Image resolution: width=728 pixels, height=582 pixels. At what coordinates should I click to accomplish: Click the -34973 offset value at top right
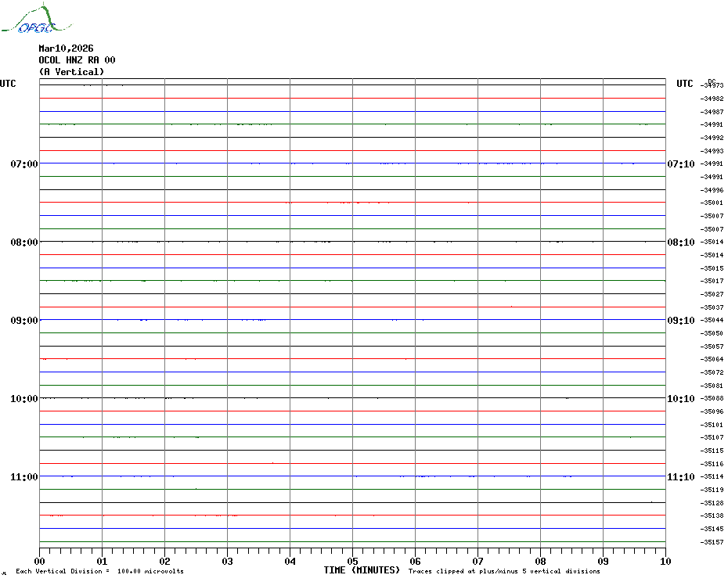click(x=712, y=85)
